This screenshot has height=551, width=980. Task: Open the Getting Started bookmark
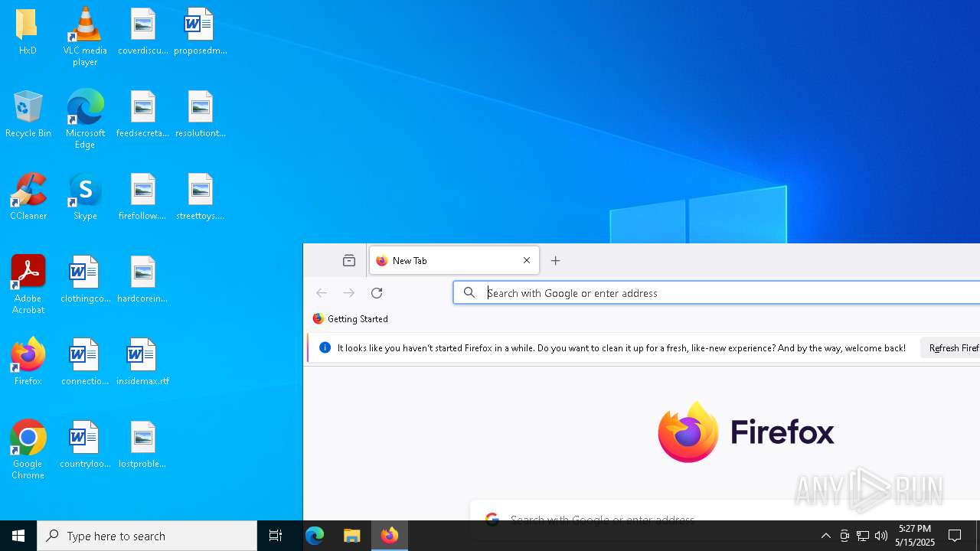tap(351, 319)
